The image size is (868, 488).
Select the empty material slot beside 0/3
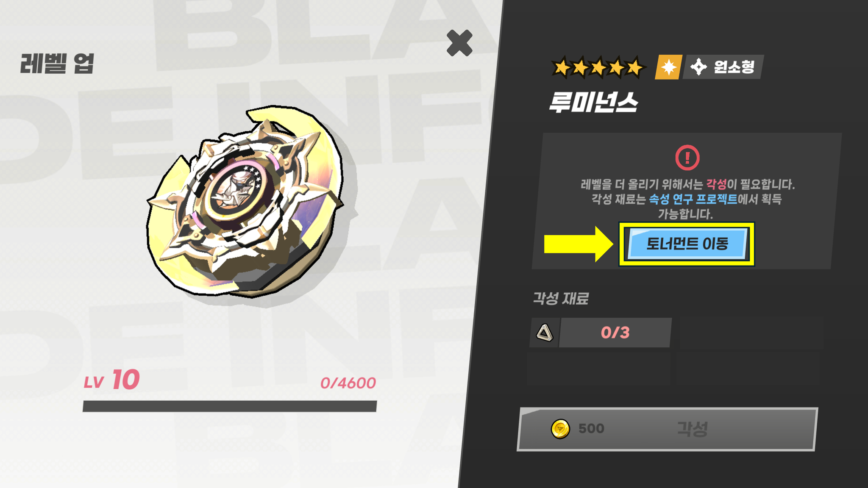pos(751,333)
